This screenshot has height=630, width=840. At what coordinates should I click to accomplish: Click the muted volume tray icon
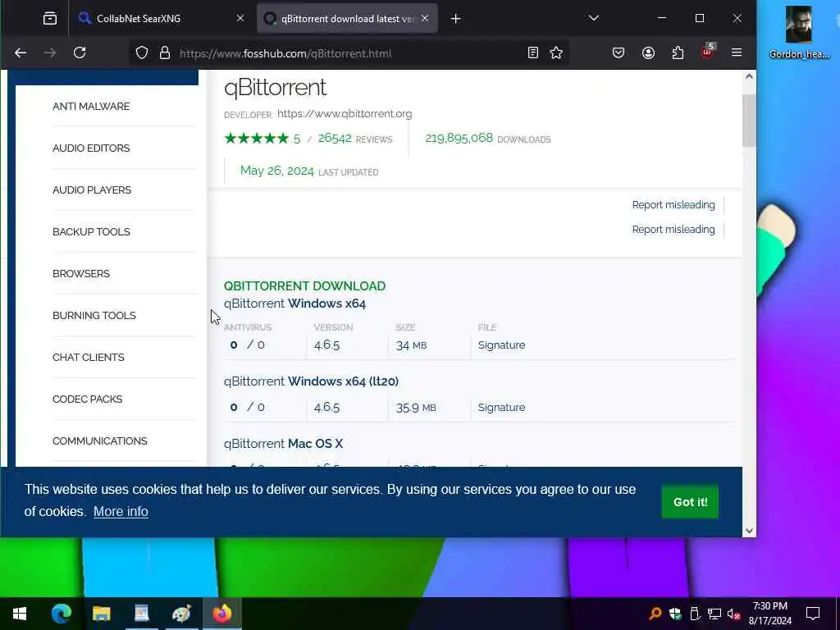(733, 614)
